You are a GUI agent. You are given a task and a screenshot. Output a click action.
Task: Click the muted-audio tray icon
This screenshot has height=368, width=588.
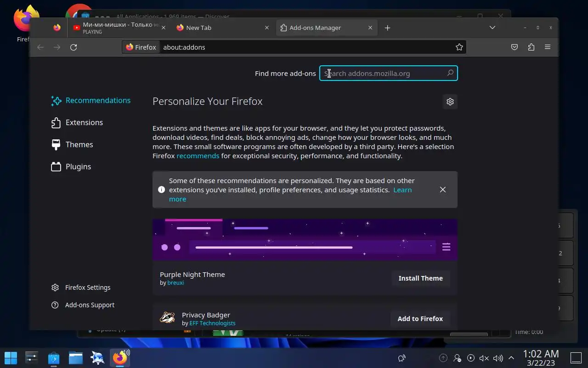[x=484, y=358]
